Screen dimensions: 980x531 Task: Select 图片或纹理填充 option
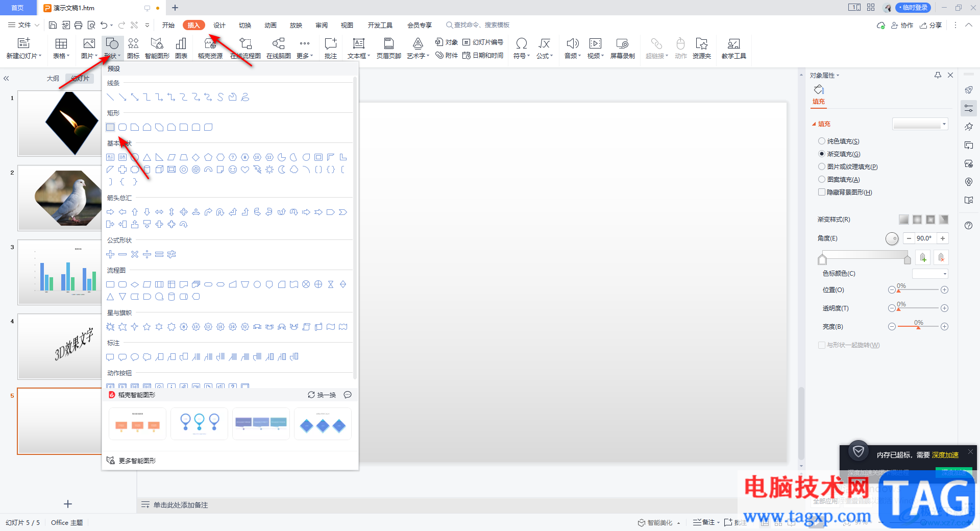(x=848, y=166)
